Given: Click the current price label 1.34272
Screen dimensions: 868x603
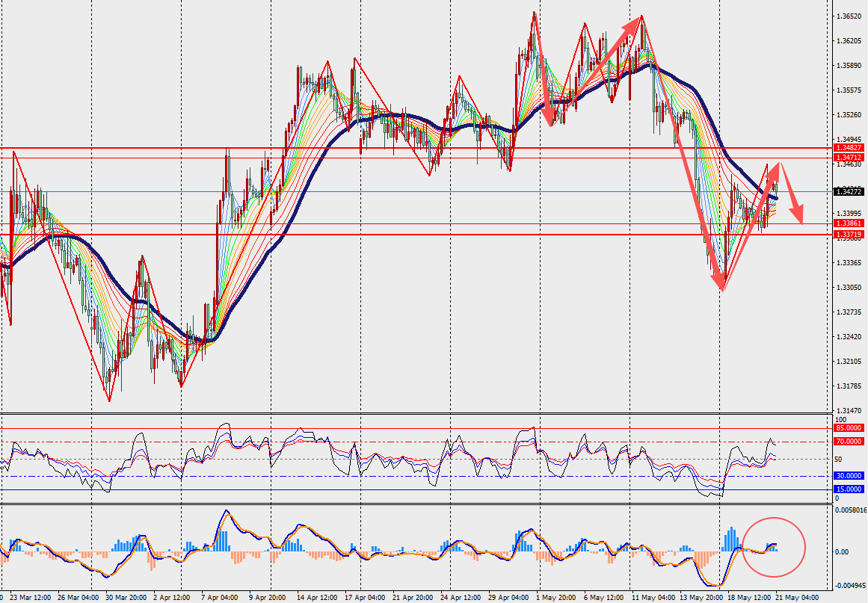Looking at the screenshot, I should (x=849, y=192).
